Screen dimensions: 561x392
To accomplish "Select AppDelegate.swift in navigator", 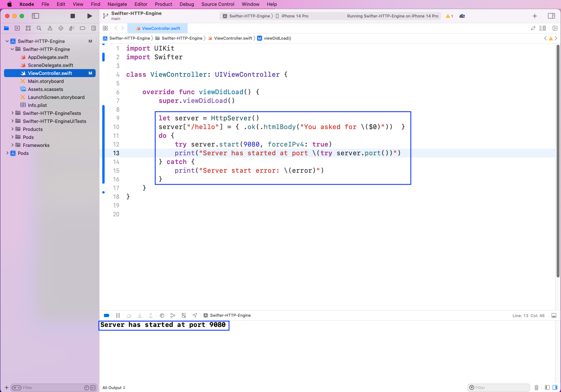I will click(48, 57).
